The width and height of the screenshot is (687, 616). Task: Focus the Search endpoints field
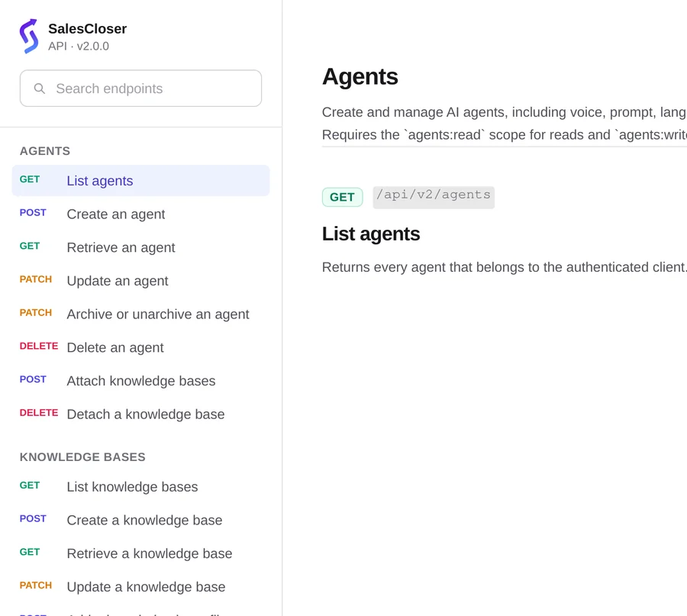(140, 88)
